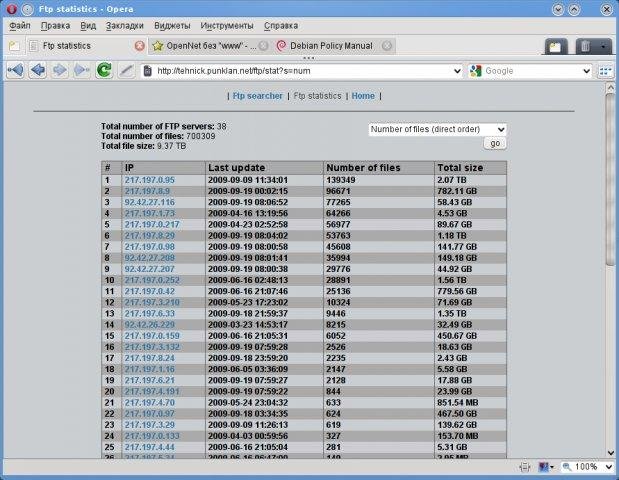
Task: Open IP link 217.197.0.42
Action: [150, 291]
